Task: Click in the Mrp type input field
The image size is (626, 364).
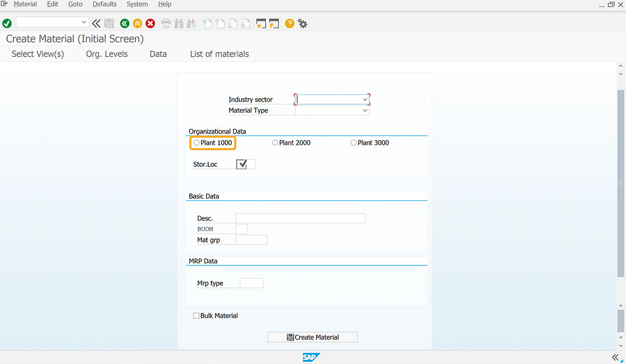Action: tap(251, 283)
